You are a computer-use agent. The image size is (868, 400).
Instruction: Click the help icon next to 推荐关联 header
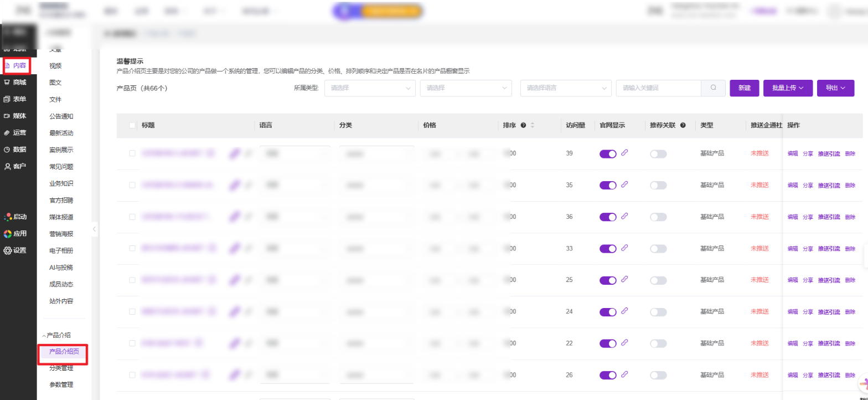(683, 126)
